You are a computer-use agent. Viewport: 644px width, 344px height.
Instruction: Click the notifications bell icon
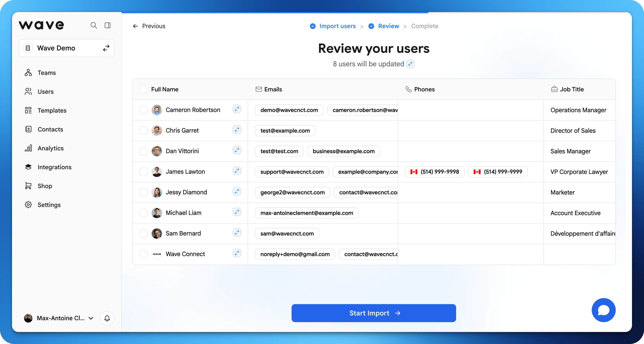click(107, 318)
